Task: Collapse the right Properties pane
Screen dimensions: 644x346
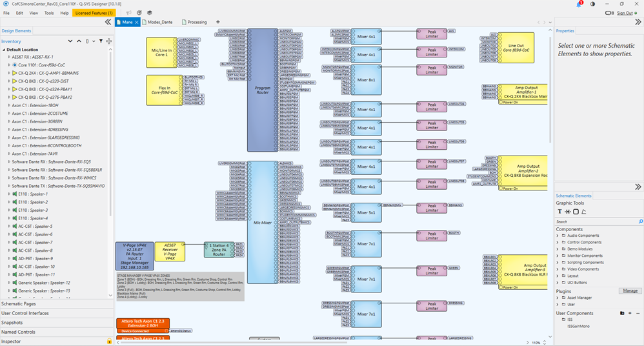Action: pyautogui.click(x=638, y=22)
